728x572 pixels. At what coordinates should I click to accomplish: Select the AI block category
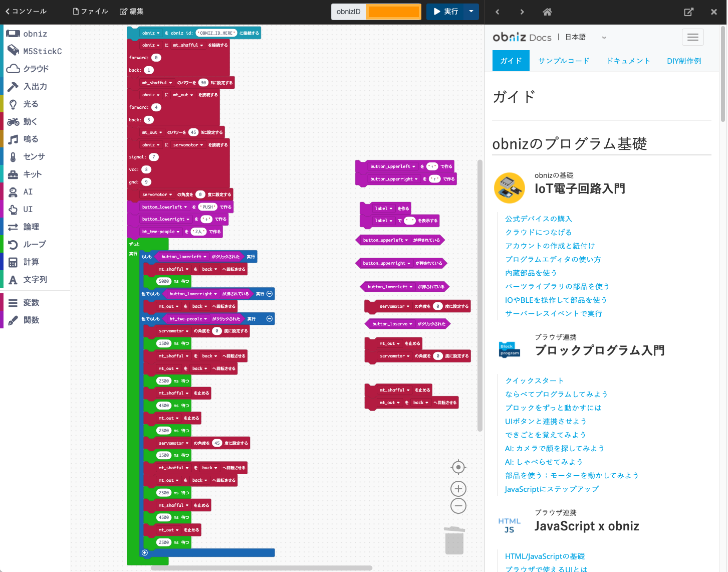[x=28, y=192]
